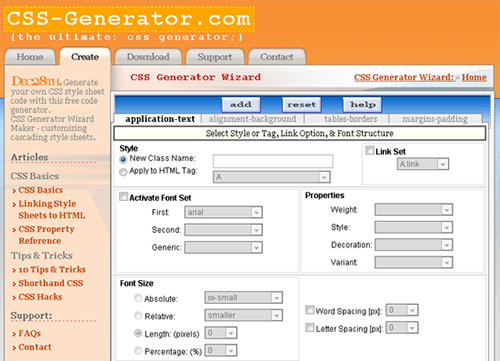Image resolution: width=500 pixels, height=361 pixels.
Task: Open the Weight property dropdown
Action: [x=414, y=210]
